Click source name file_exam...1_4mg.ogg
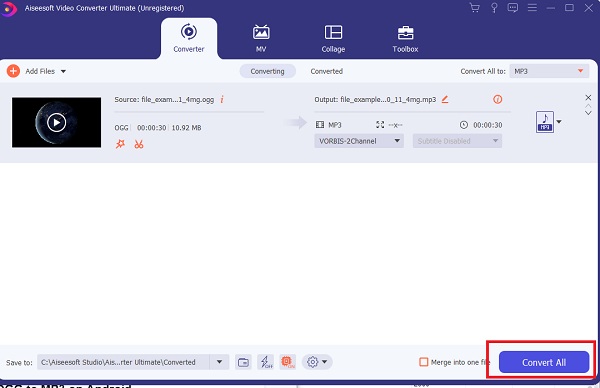 178,99
